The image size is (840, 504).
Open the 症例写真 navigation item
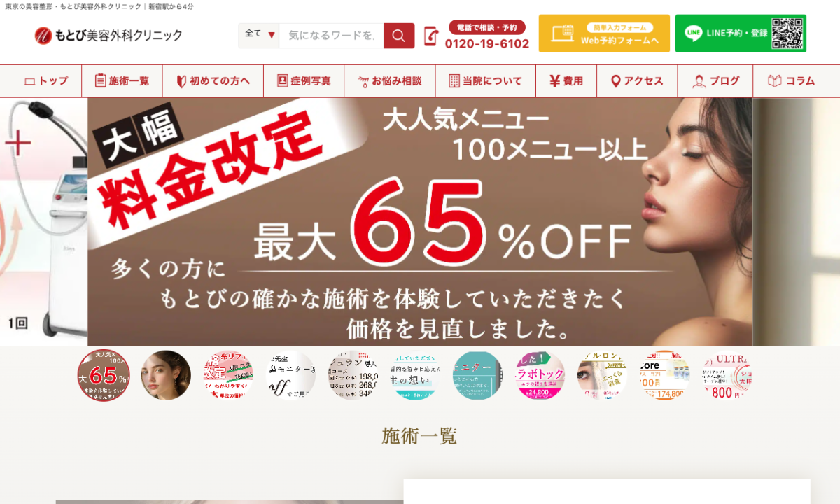coord(304,81)
